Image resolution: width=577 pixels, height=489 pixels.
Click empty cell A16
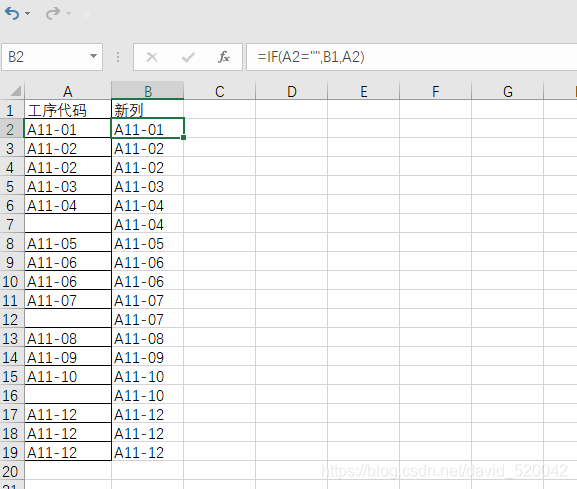68,395
